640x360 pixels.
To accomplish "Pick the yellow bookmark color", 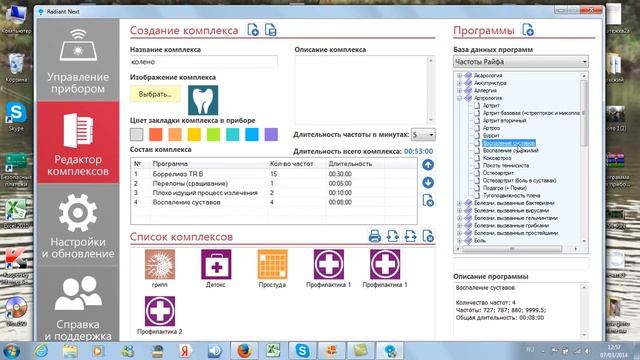I will [194, 134].
